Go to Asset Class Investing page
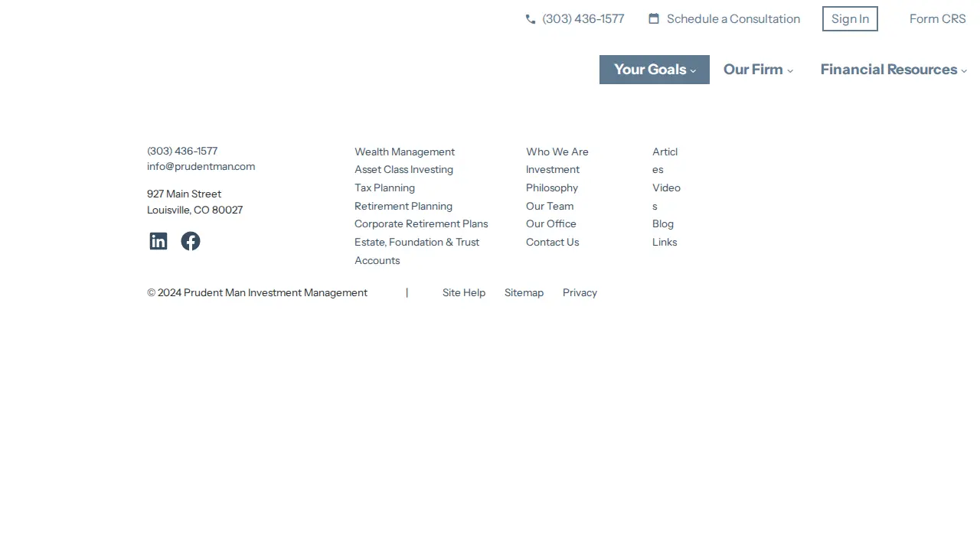 tap(403, 169)
